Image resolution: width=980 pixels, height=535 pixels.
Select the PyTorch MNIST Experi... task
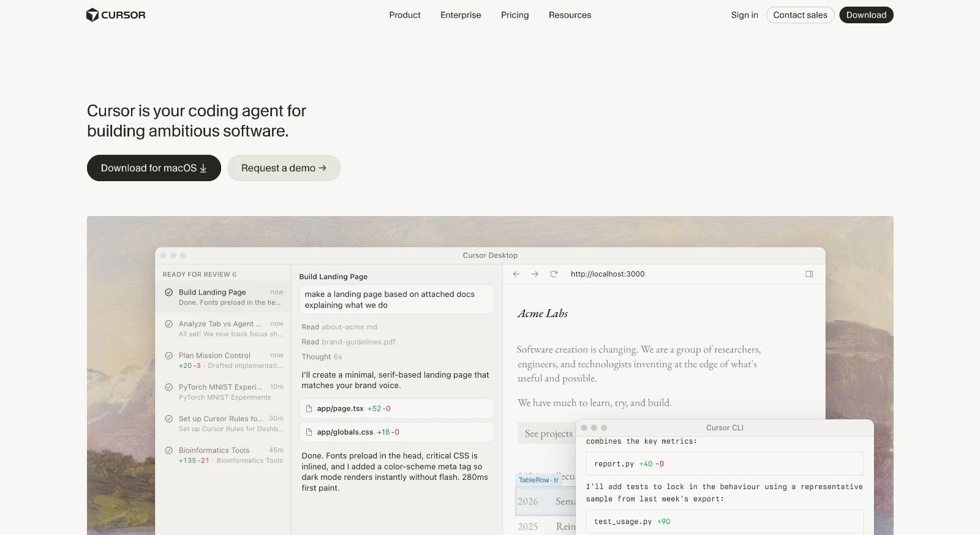(223, 392)
